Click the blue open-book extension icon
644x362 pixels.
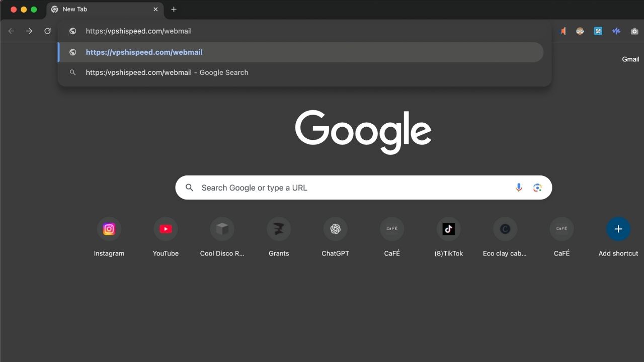[598, 31]
